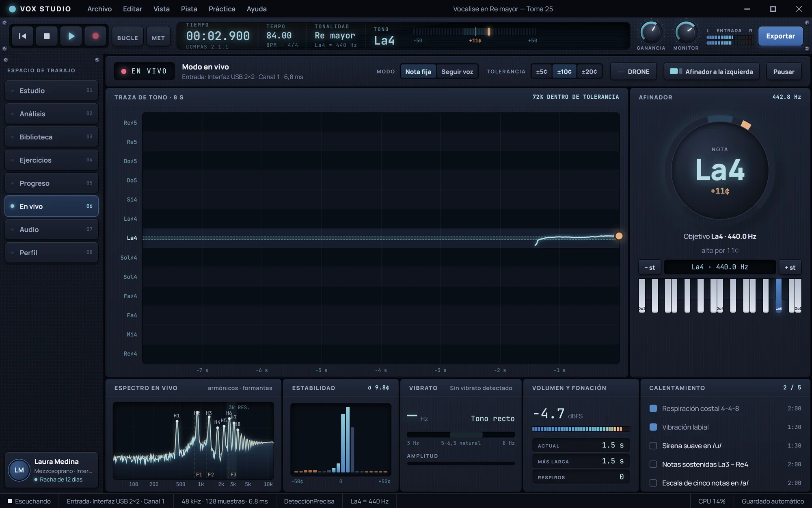
Task: Click the dBFS volume level meter
Action: coord(581,429)
